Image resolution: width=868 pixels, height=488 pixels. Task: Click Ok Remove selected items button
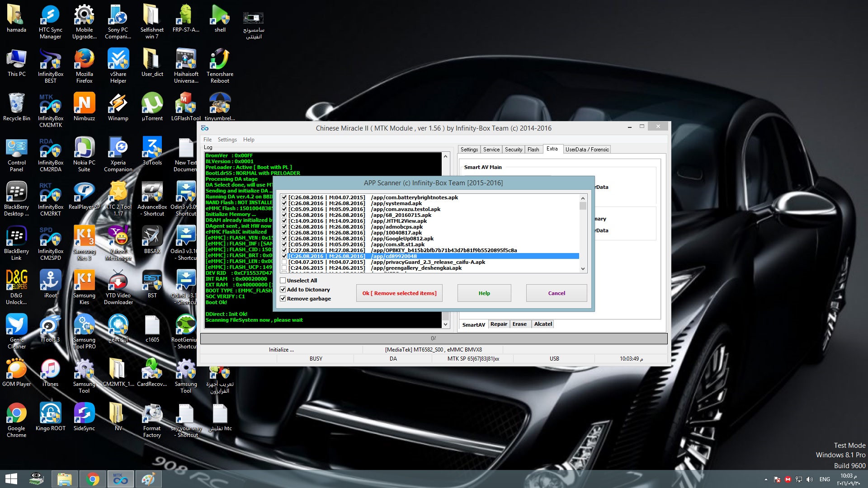click(399, 293)
